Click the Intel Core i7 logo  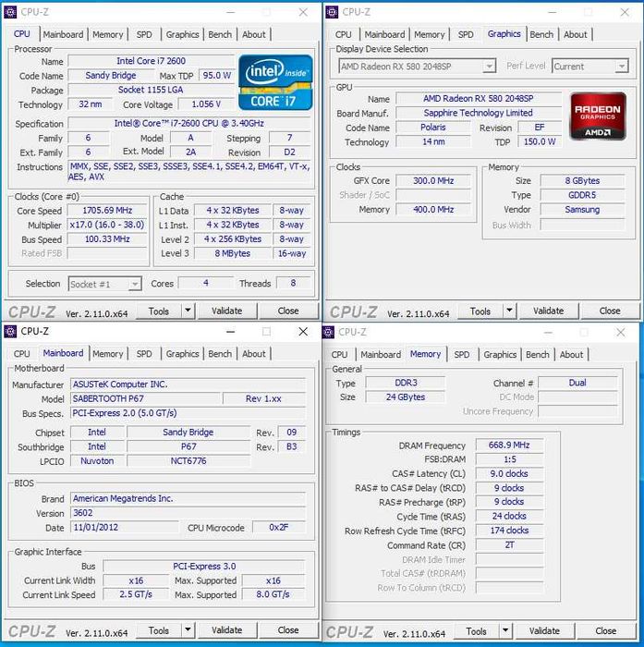pyautogui.click(x=275, y=82)
